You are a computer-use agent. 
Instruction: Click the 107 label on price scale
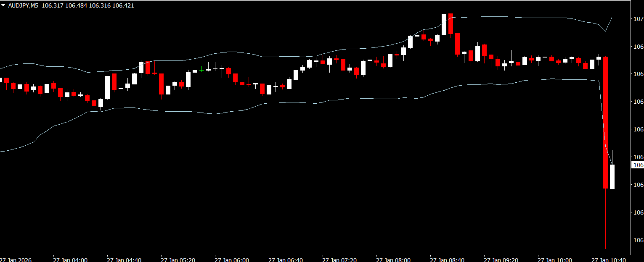pyautogui.click(x=638, y=19)
